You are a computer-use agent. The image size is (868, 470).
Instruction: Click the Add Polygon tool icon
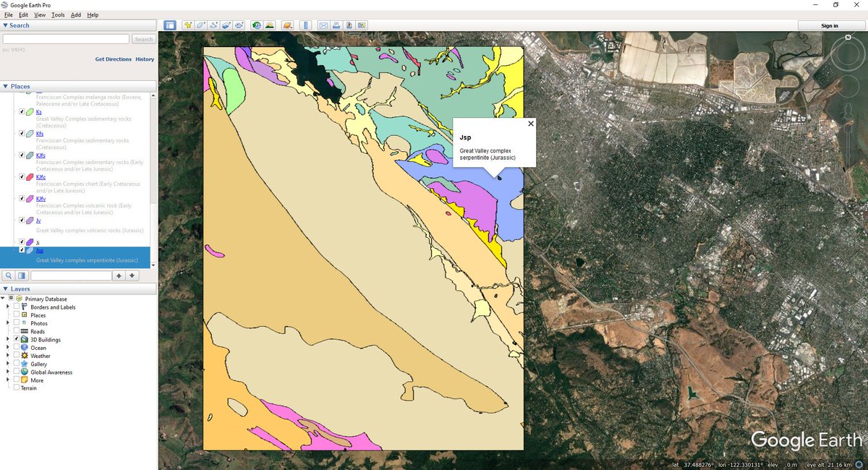[x=201, y=25]
